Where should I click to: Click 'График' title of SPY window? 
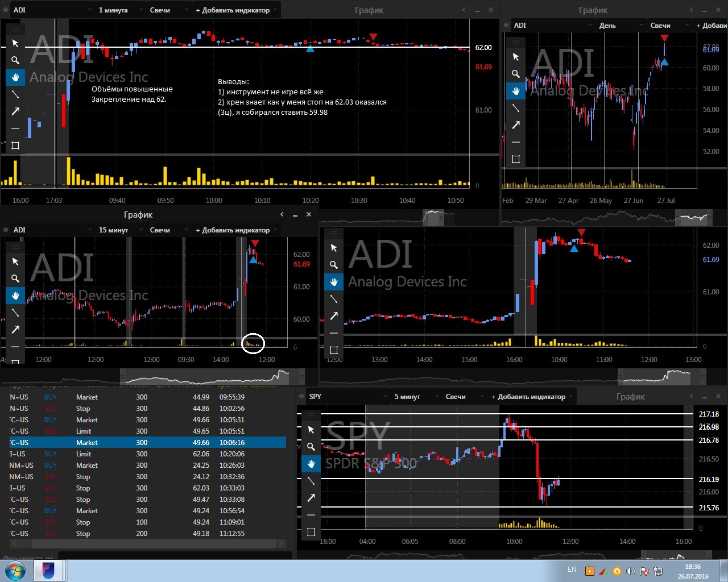coord(631,396)
